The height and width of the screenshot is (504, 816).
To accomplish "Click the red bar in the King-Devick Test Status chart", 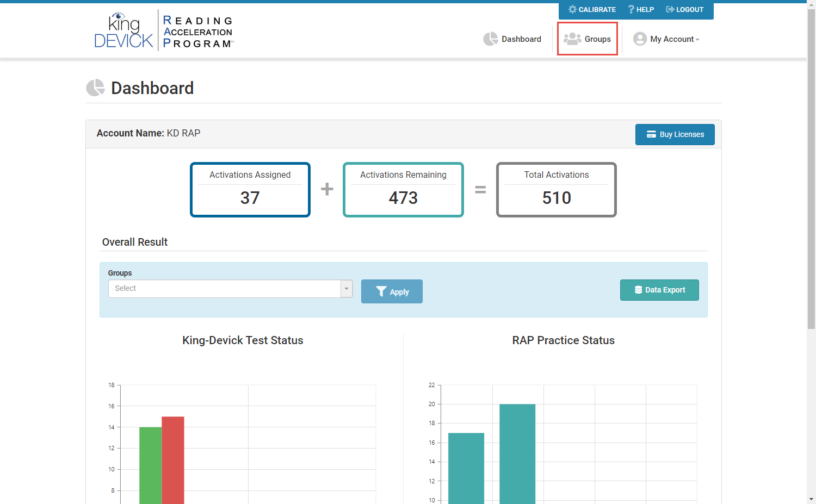I will pyautogui.click(x=173, y=460).
